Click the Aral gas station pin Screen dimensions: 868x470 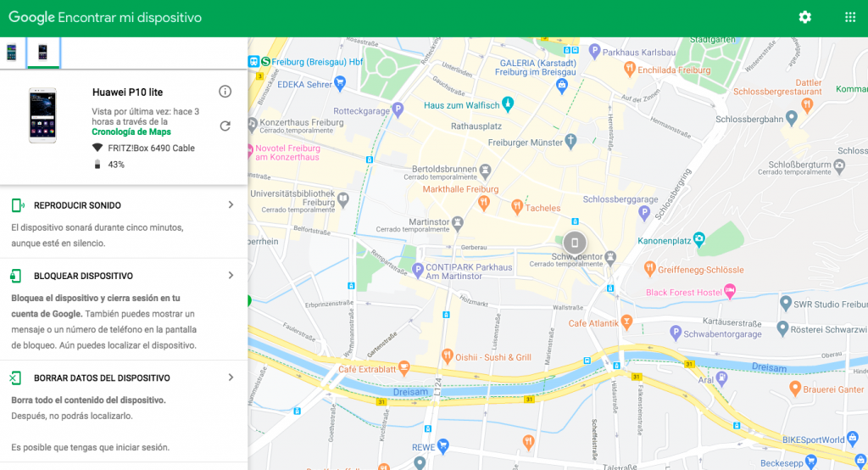[x=721, y=378]
